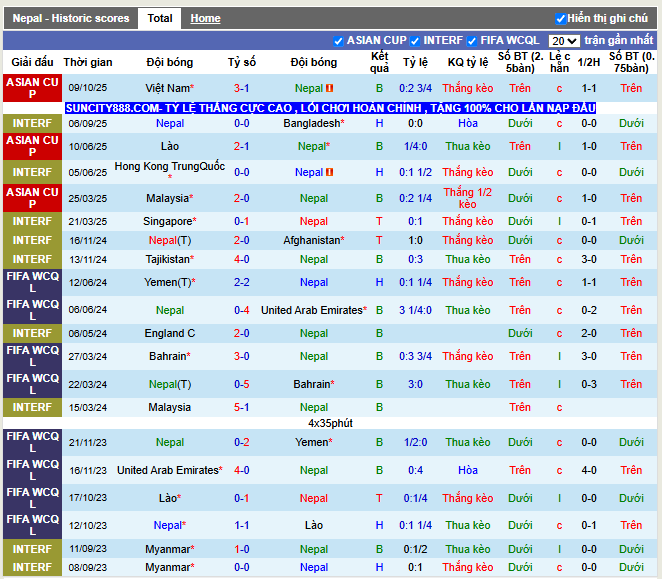Click the ASIAN CUP label on 09/10/25 row
This screenshot has height=579, width=662.
(x=32, y=88)
